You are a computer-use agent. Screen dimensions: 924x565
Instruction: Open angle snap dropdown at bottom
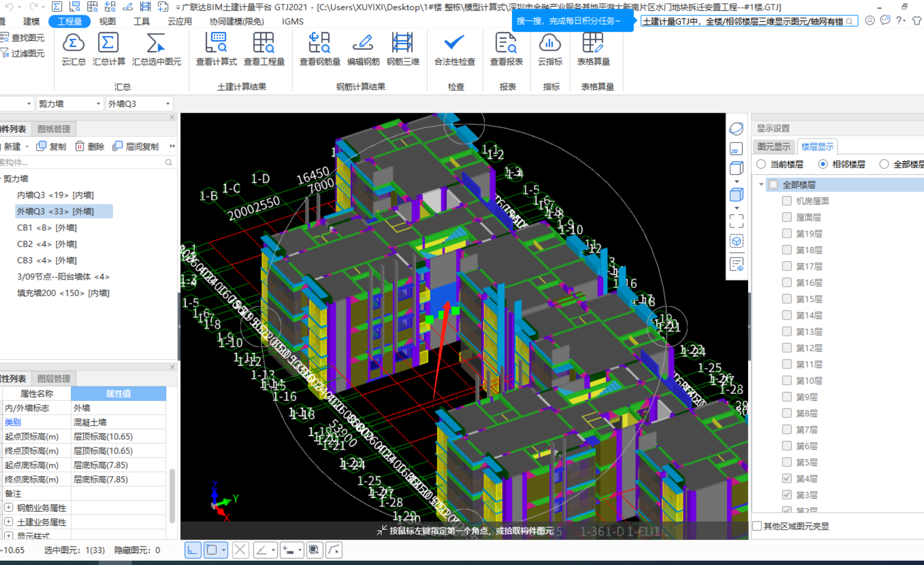(x=273, y=550)
